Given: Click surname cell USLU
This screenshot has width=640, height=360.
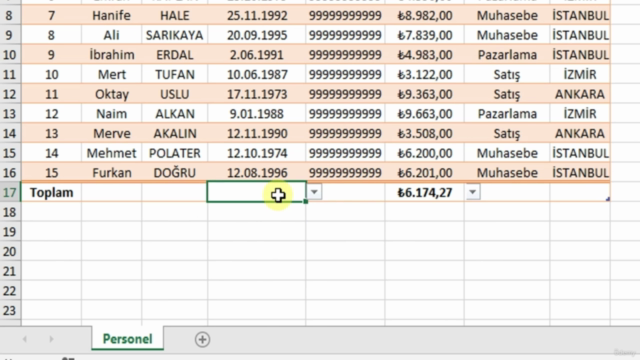Looking at the screenshot, I should (x=175, y=94).
